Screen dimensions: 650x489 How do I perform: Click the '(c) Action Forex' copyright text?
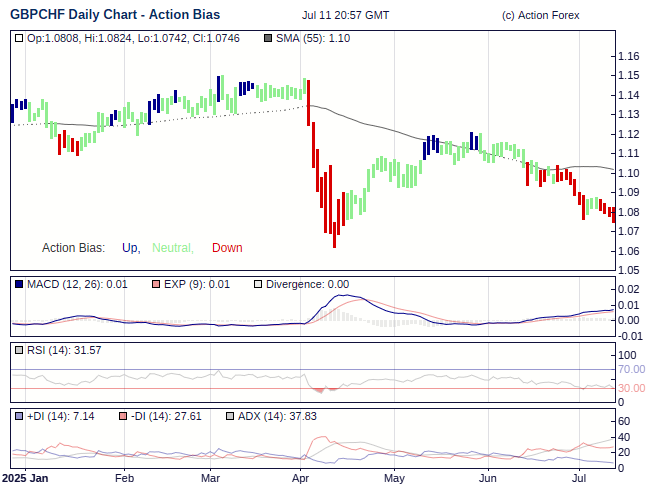(540, 15)
